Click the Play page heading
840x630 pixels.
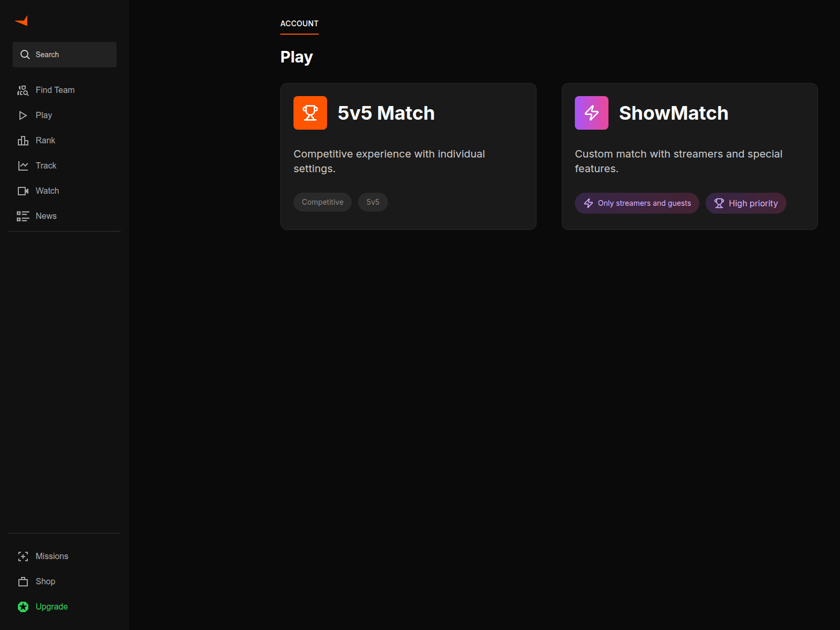297,57
